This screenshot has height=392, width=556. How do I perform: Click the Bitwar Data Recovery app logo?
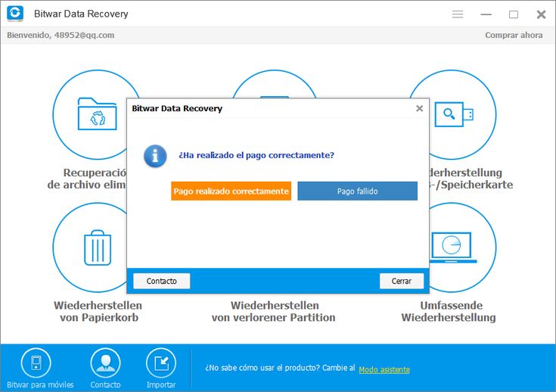point(15,14)
